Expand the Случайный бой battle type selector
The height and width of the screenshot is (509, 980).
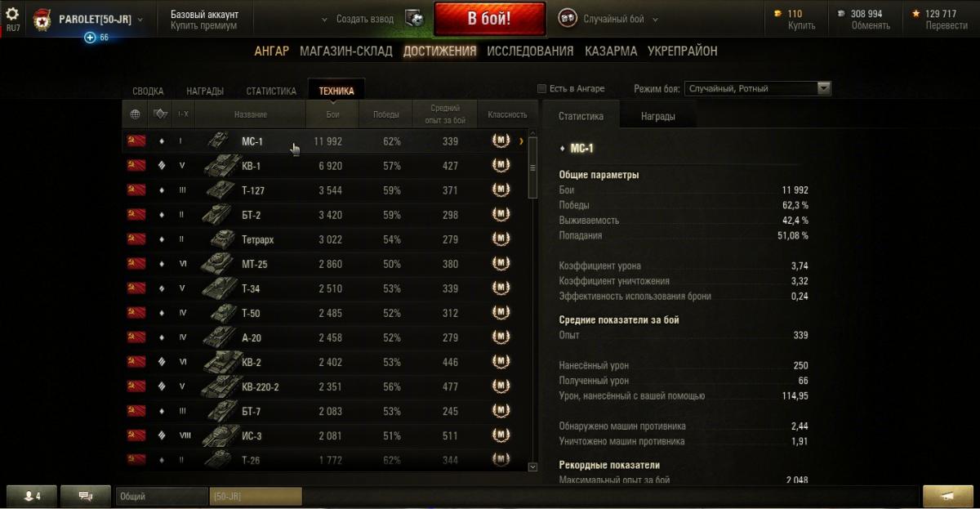pyautogui.click(x=609, y=19)
